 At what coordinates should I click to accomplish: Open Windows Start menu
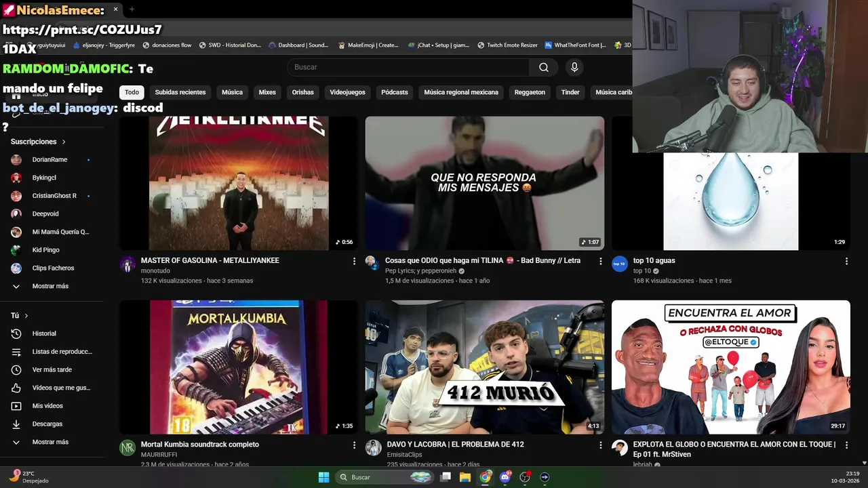click(323, 477)
